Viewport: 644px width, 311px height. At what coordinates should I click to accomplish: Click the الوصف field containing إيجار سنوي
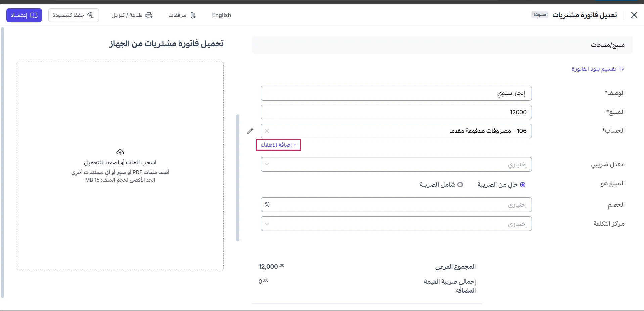coord(396,93)
